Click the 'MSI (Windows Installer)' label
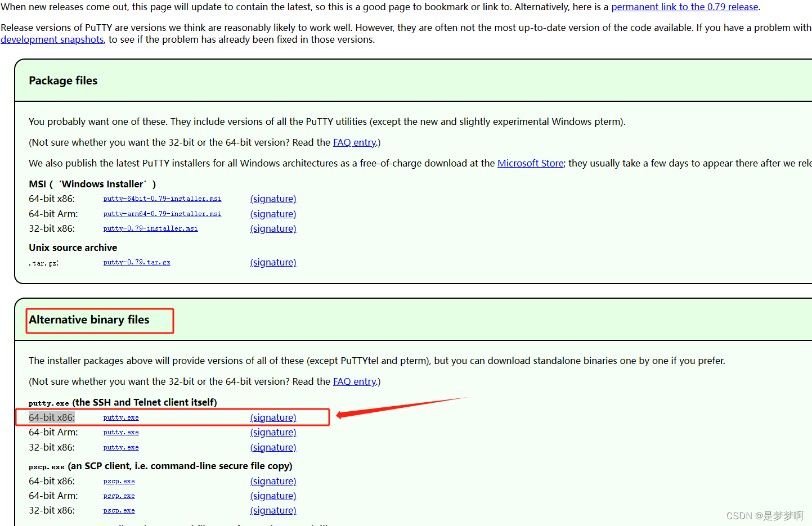 point(92,184)
